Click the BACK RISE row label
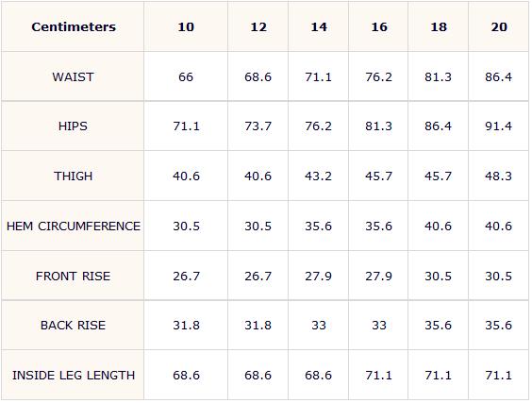 73,326
